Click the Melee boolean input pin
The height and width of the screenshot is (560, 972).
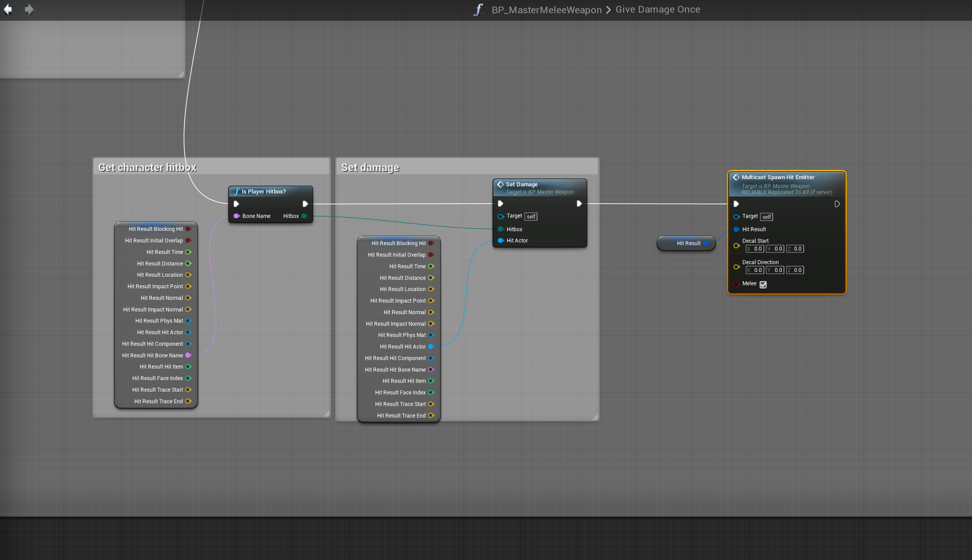(736, 285)
